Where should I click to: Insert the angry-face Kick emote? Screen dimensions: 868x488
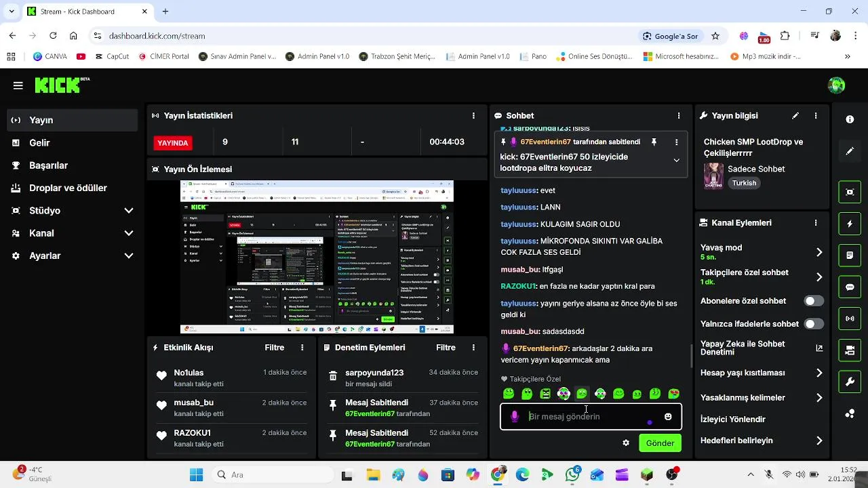[545, 394]
